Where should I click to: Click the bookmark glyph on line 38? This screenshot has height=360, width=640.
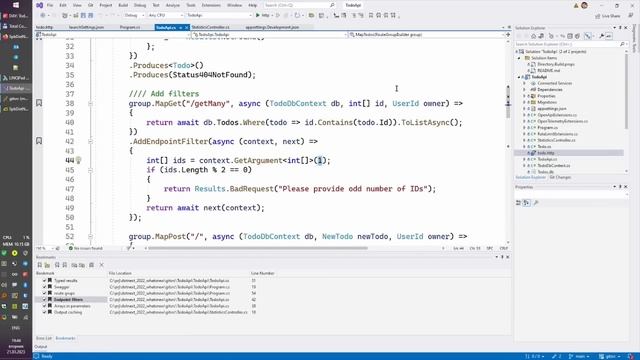39,103
